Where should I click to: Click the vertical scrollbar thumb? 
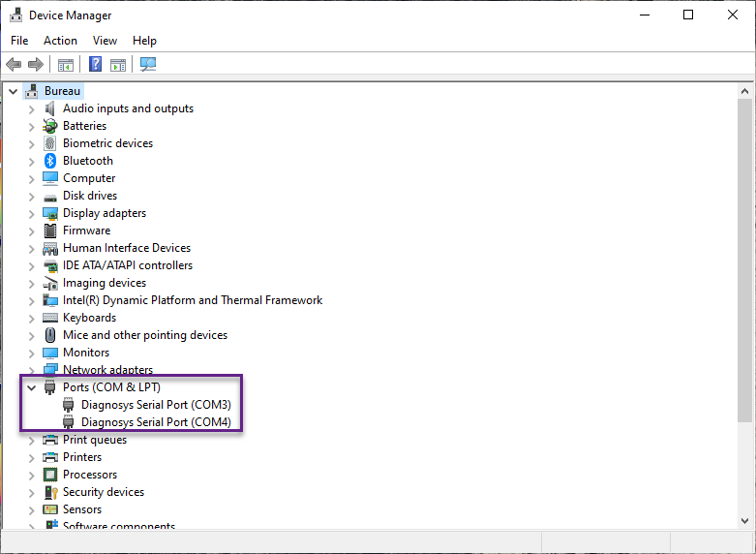click(x=744, y=261)
